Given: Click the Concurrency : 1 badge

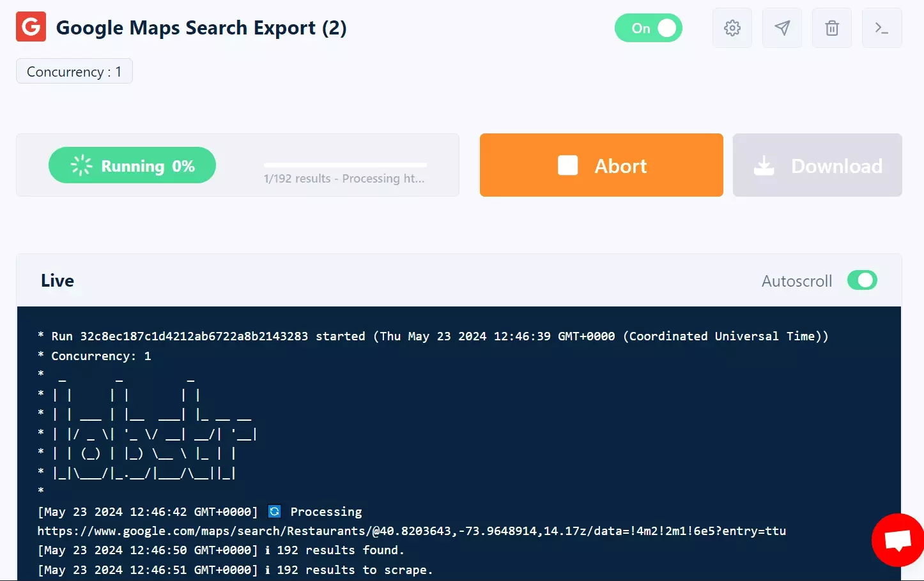Looking at the screenshot, I should point(74,72).
